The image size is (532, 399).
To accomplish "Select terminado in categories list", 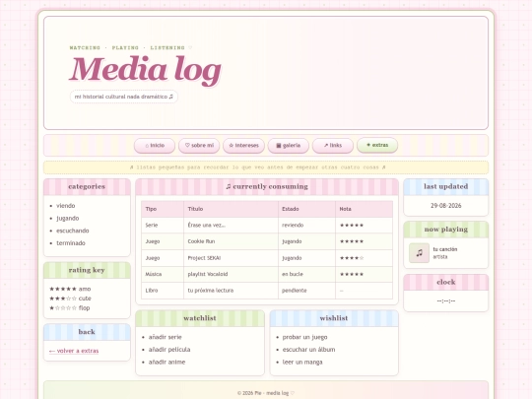I will pos(71,243).
